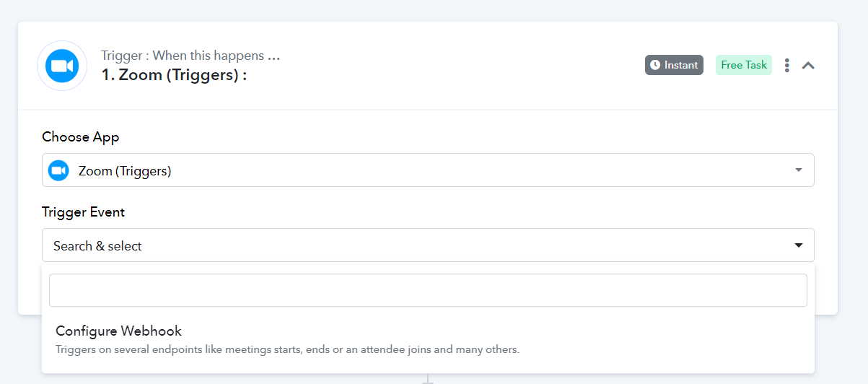This screenshot has height=384, width=868.
Task: Click the Choose App field label
Action: (81, 137)
